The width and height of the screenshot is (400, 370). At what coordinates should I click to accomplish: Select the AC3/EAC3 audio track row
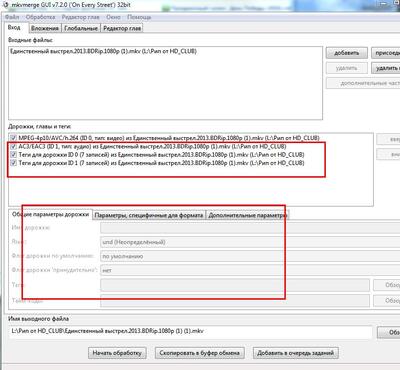pos(152,146)
